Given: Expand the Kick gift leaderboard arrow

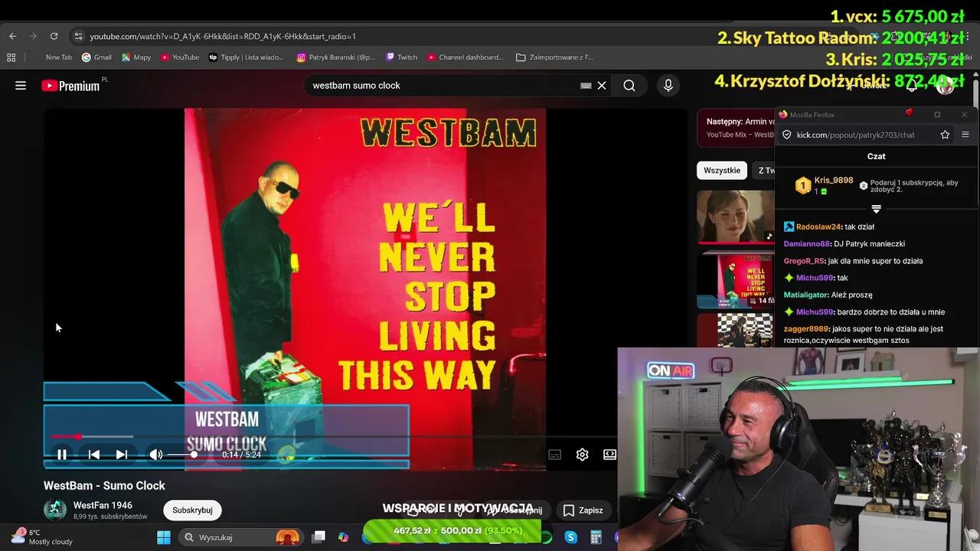Looking at the screenshot, I should click(877, 208).
